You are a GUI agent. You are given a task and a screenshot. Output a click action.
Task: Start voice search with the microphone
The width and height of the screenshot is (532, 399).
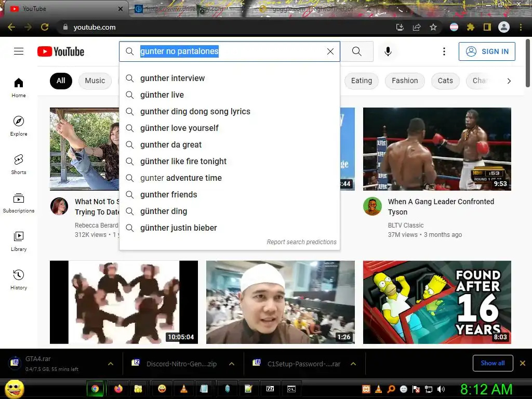pyautogui.click(x=388, y=51)
